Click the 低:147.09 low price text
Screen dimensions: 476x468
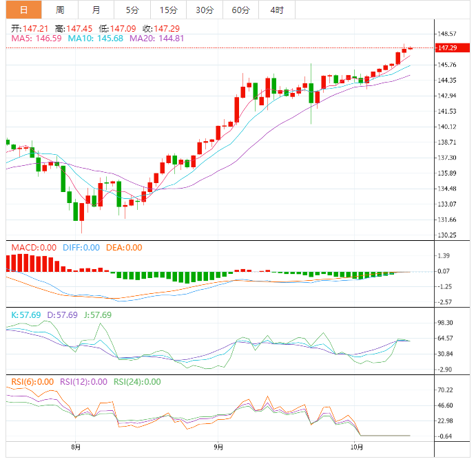[x=117, y=29]
